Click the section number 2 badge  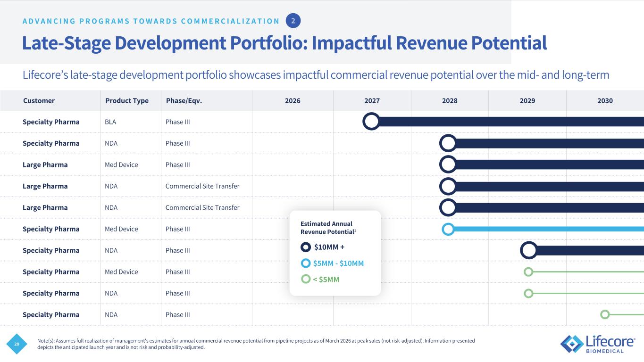click(293, 21)
